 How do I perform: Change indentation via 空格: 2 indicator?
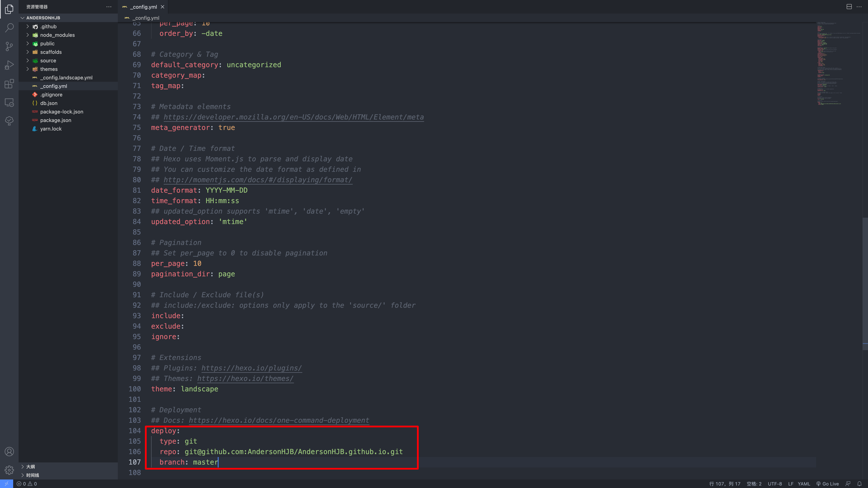coord(754,484)
